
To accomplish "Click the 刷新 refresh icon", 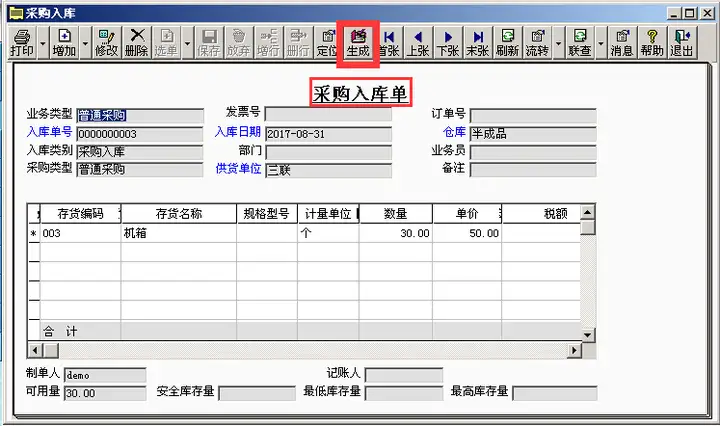I will click(507, 43).
